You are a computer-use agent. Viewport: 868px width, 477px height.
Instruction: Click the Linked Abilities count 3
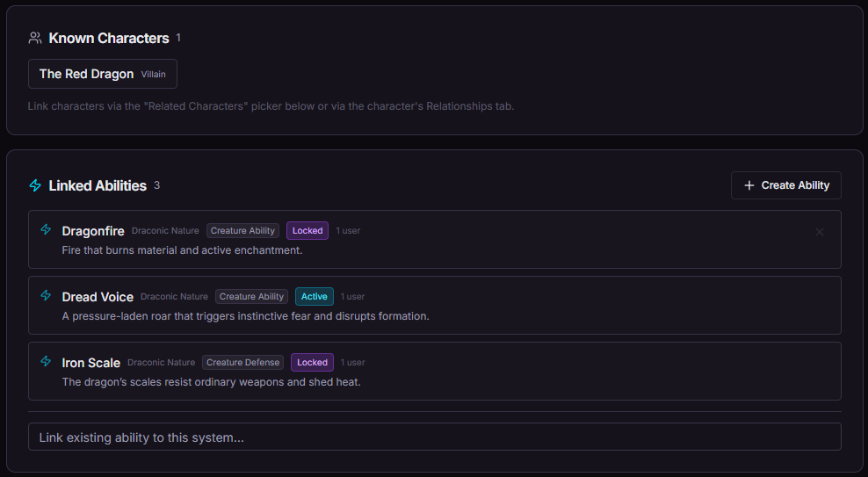click(156, 185)
